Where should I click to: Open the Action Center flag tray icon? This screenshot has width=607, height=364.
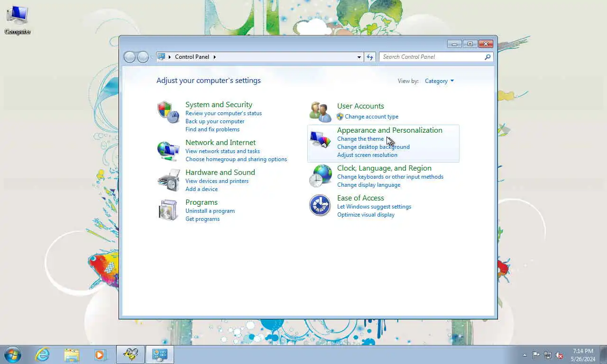pos(536,355)
